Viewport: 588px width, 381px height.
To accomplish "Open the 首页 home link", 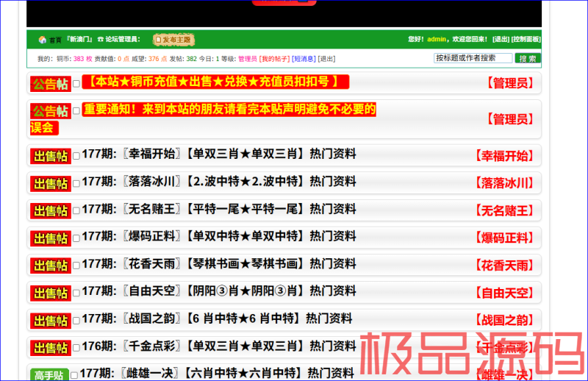I will (55, 40).
